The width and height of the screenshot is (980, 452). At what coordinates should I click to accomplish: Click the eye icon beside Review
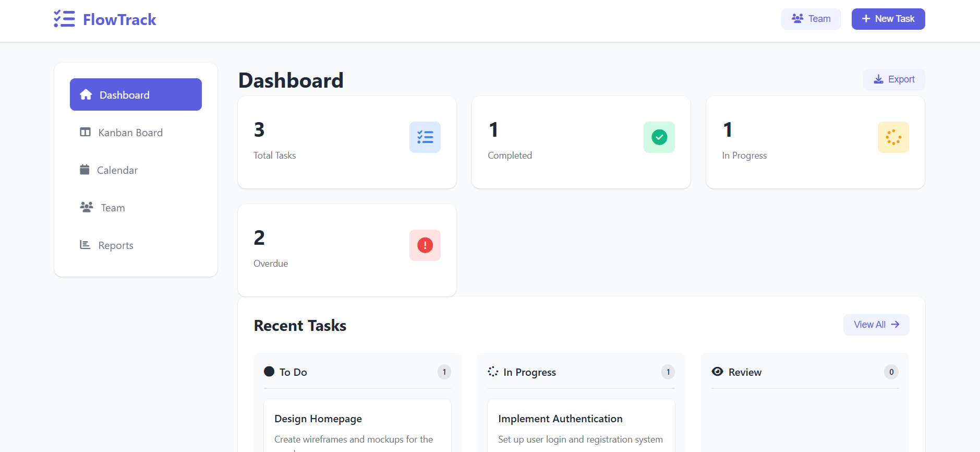[717, 372]
